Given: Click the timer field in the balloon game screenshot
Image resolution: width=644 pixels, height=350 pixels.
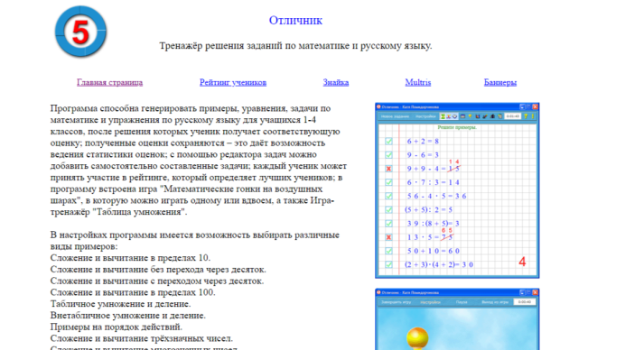Looking at the screenshot, I should (525, 302).
